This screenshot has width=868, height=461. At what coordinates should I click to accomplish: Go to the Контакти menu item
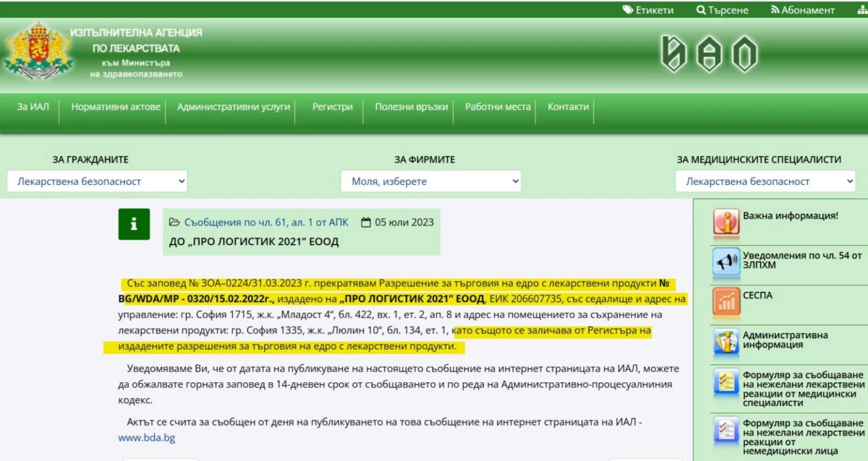point(569,107)
